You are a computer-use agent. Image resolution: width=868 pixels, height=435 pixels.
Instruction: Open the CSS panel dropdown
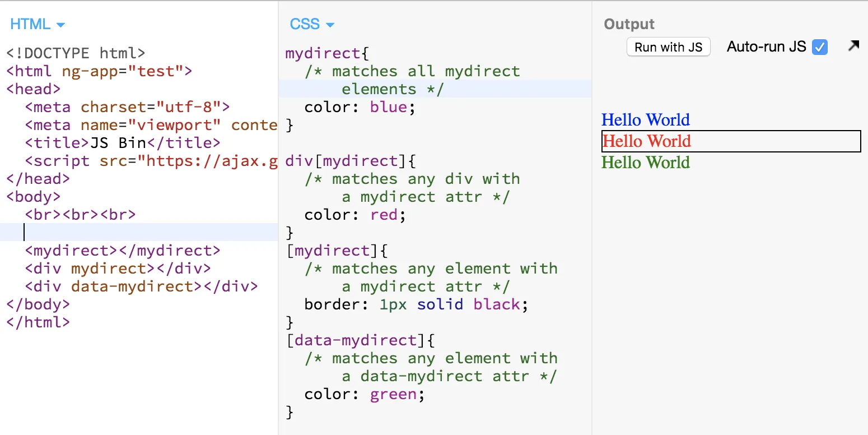(x=312, y=25)
